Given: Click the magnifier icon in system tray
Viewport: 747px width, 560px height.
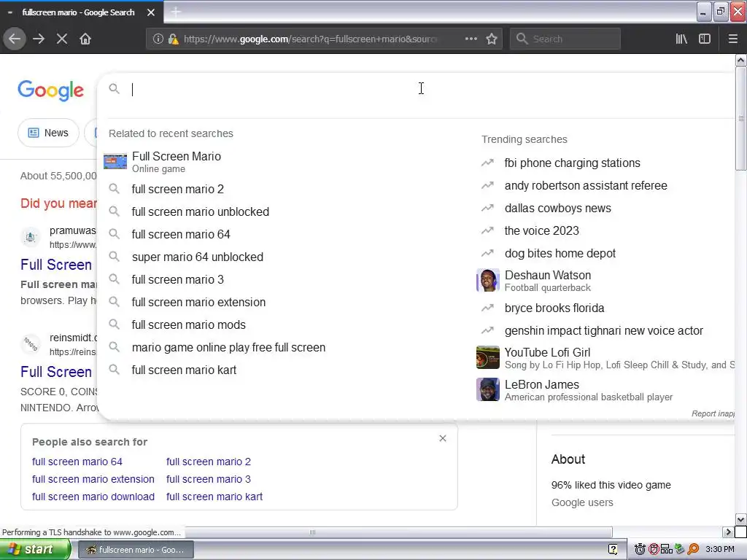Looking at the screenshot, I should pos(693,549).
